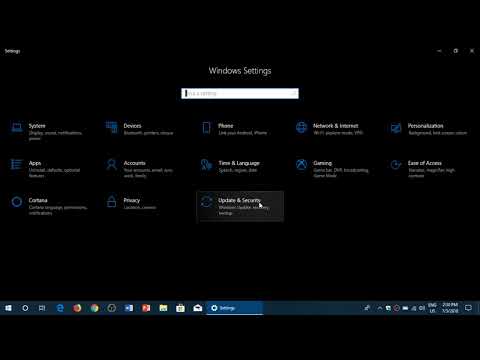The width and height of the screenshot is (480, 360).
Task: Select the Time & Language label
Action: (239, 163)
